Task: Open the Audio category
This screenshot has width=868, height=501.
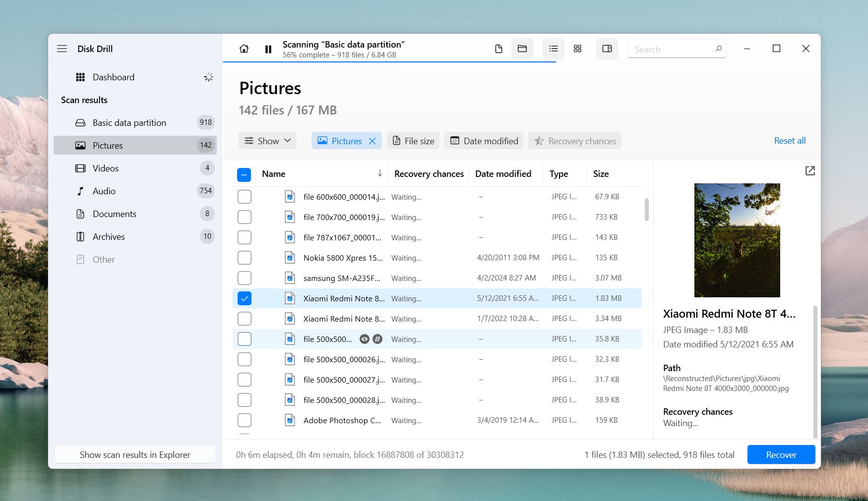Action: click(x=135, y=191)
